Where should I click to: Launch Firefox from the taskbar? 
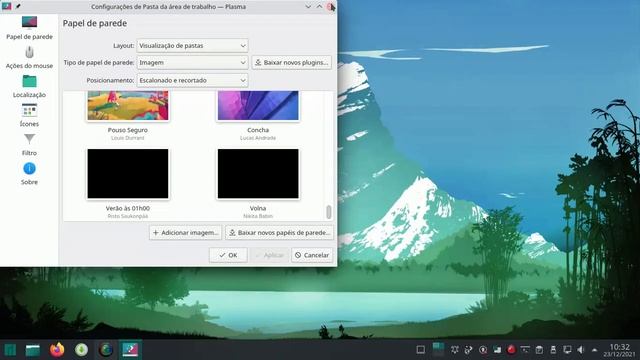pyautogui.click(x=57, y=350)
